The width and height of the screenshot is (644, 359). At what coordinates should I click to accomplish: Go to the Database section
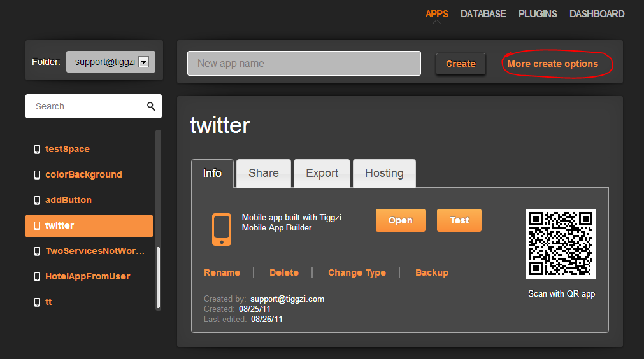[x=483, y=14]
